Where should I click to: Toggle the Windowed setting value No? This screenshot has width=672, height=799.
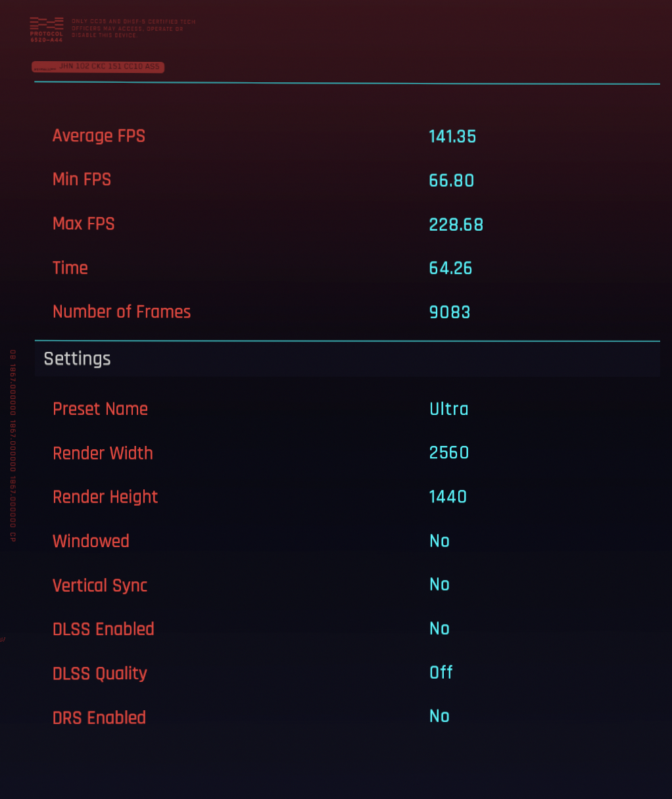click(x=439, y=541)
